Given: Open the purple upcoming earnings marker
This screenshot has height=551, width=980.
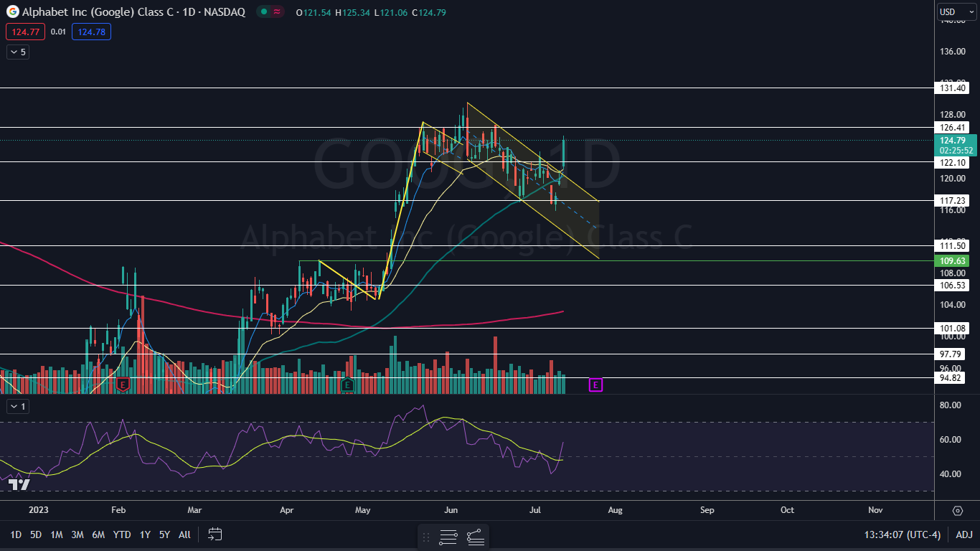Looking at the screenshot, I should pos(595,385).
